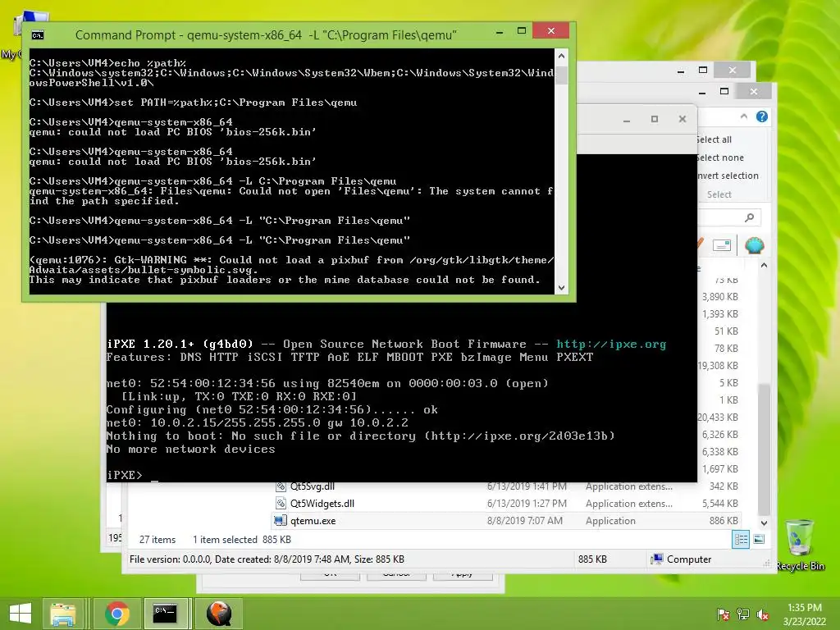Open the Recycle Bin desktop icon

coord(800,545)
